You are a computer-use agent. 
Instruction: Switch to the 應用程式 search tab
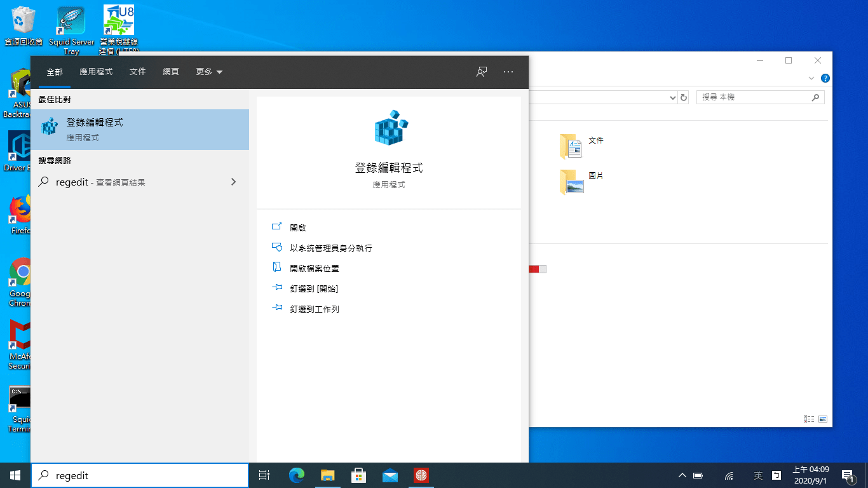coord(96,72)
